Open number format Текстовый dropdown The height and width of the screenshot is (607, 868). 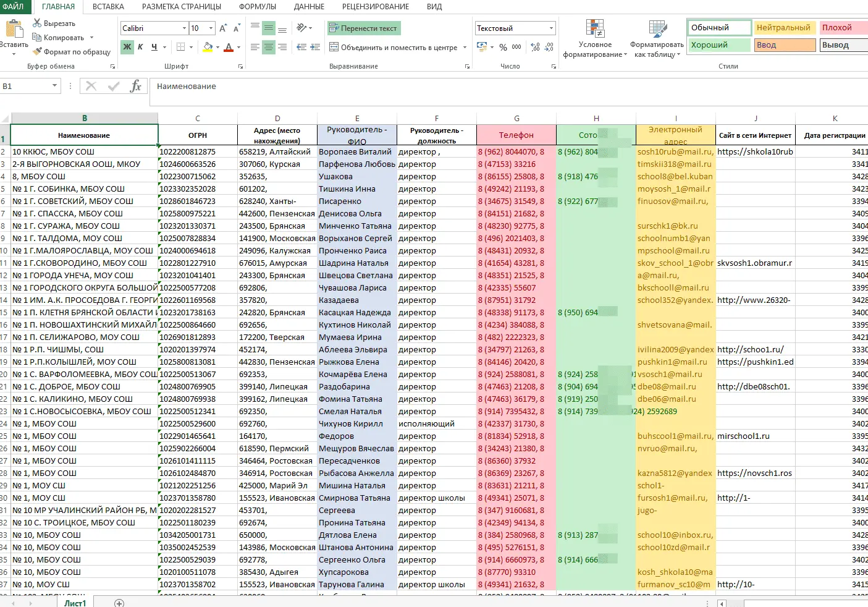pyautogui.click(x=551, y=28)
